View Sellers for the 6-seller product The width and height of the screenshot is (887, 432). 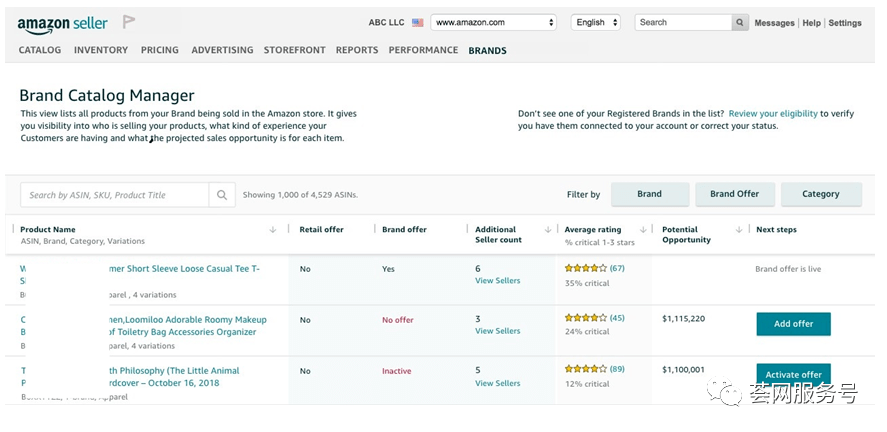pos(497,280)
